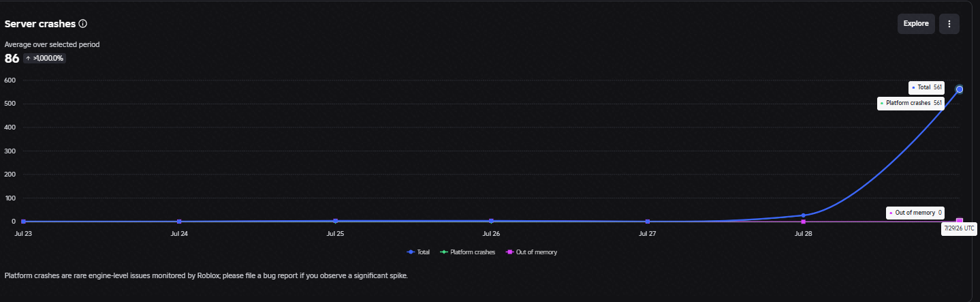
Task: Click the 300 y-axis label
Action: coord(10,151)
